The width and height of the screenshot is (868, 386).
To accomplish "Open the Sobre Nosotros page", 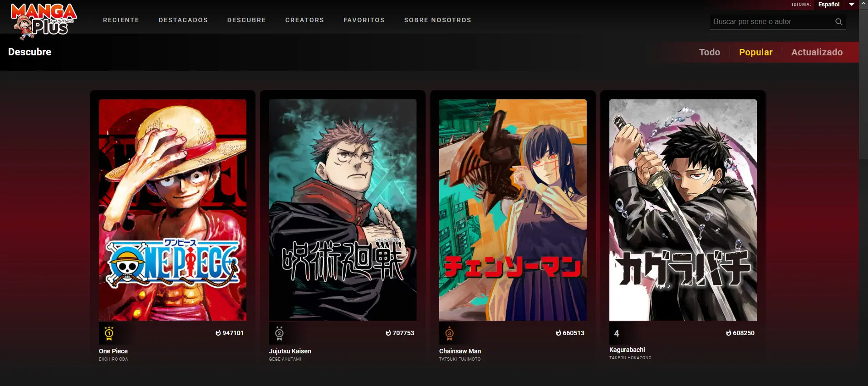I will tap(438, 20).
